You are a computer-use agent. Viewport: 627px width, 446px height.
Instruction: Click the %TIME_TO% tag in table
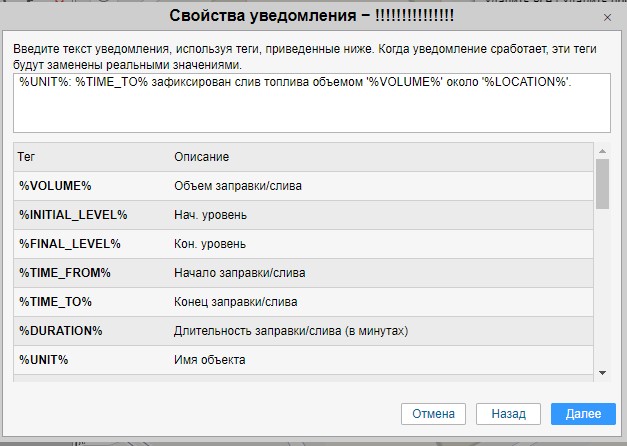[x=55, y=302]
